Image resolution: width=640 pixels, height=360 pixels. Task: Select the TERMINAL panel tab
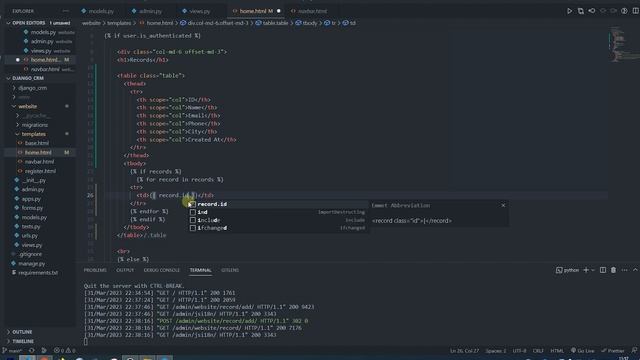click(x=200, y=270)
